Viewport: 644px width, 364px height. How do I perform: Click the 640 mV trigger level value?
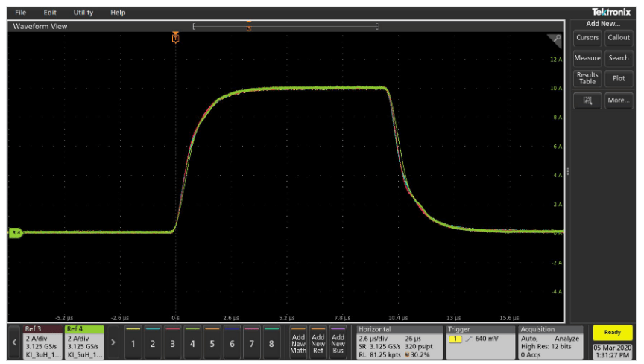(487, 339)
